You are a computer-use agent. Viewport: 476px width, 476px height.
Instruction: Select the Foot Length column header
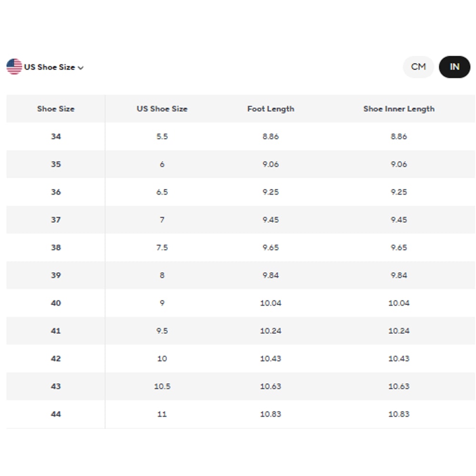(x=270, y=109)
